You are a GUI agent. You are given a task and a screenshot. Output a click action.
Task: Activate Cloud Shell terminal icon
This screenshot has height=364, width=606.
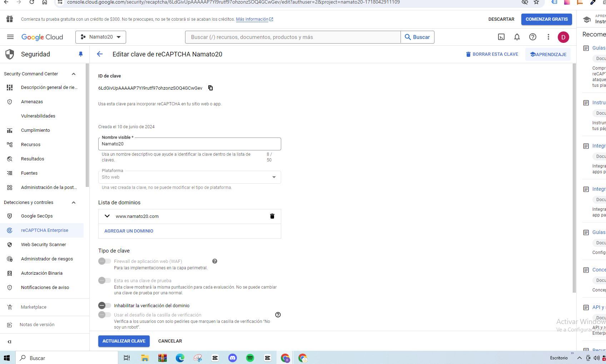[501, 37]
